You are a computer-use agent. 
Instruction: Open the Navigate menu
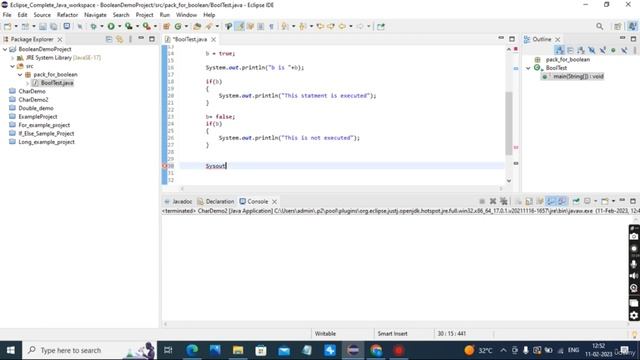[x=95, y=15]
